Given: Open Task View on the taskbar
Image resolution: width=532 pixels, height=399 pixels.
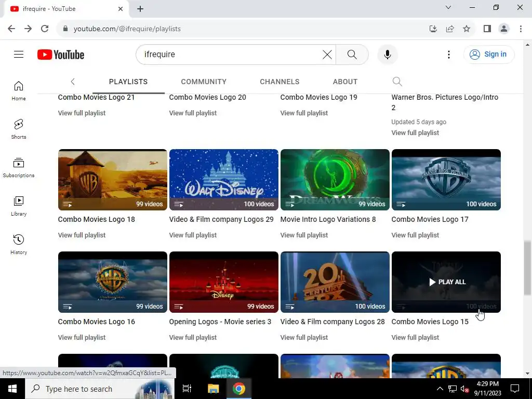Looking at the screenshot, I should point(187,389).
